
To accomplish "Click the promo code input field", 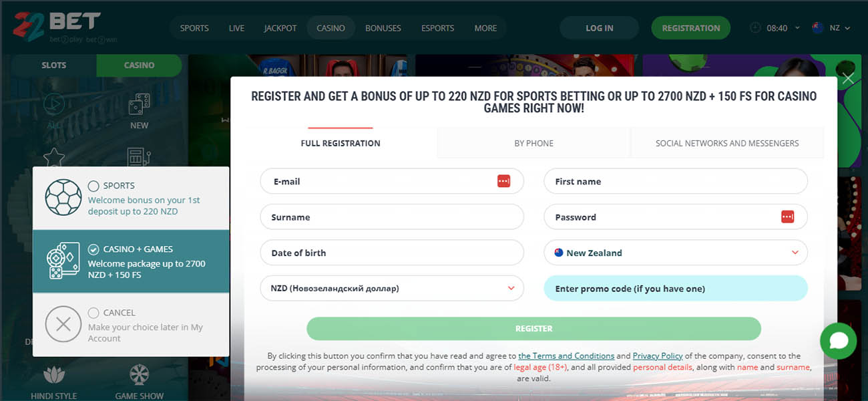I will tap(675, 289).
